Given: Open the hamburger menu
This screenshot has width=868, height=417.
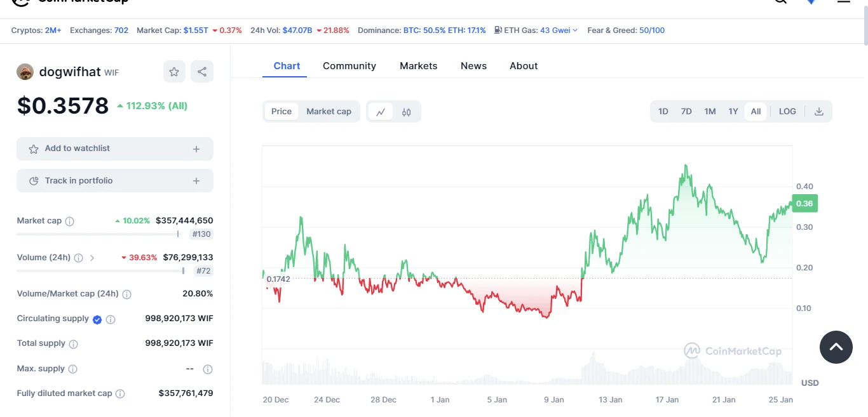Looking at the screenshot, I should click(x=844, y=1).
